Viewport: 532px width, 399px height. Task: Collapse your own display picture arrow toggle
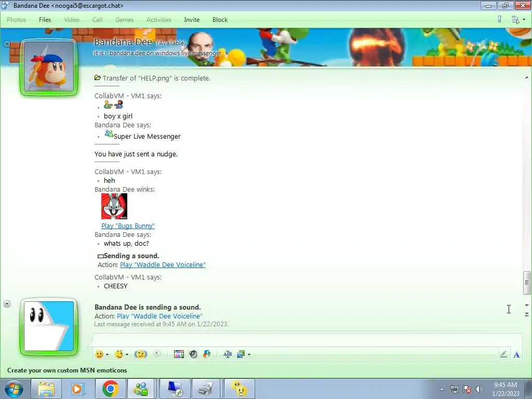pyautogui.click(x=7, y=303)
